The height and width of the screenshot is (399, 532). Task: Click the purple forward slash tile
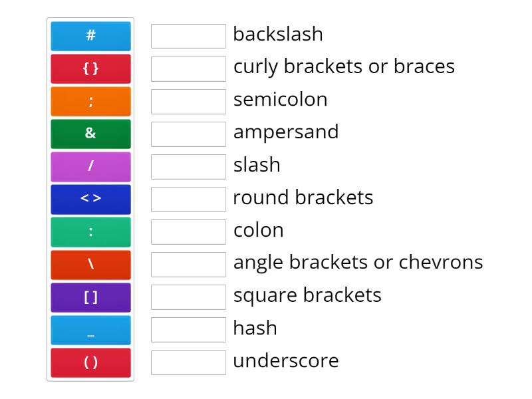click(x=90, y=166)
